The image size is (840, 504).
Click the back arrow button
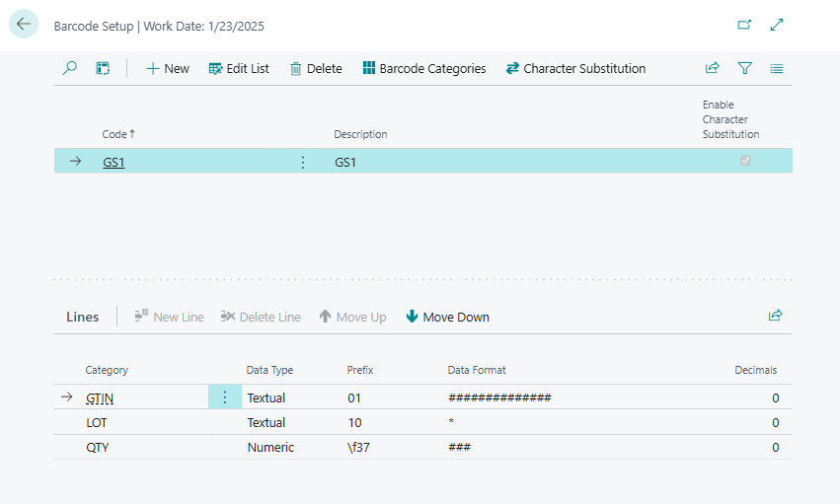[24, 25]
